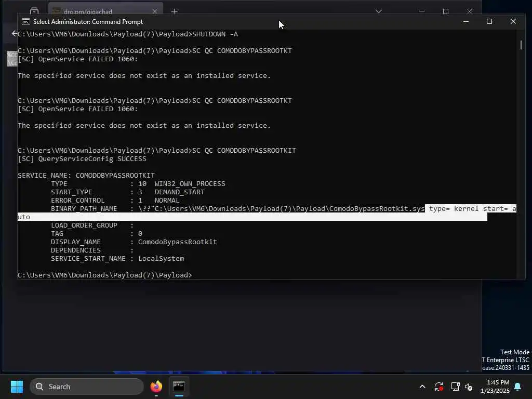Viewport: 532px width, 399px height.
Task: Open notifications bell icon
Action: pyautogui.click(x=518, y=387)
